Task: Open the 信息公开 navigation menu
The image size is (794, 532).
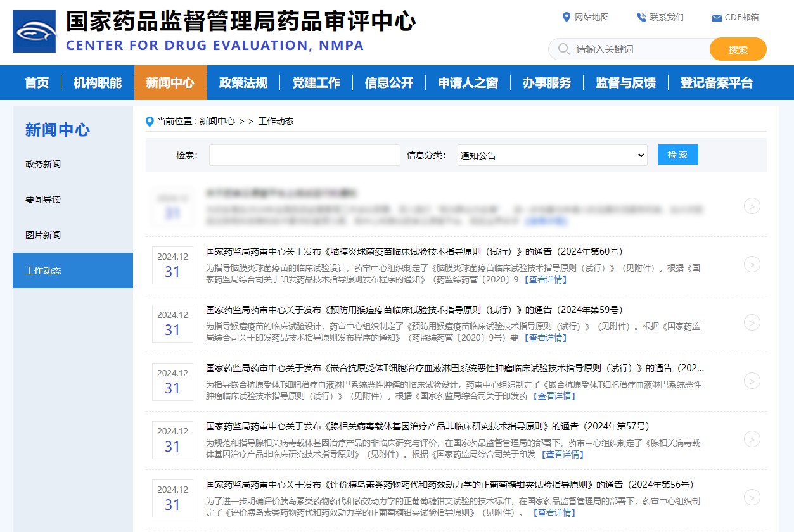Action: tap(388, 82)
